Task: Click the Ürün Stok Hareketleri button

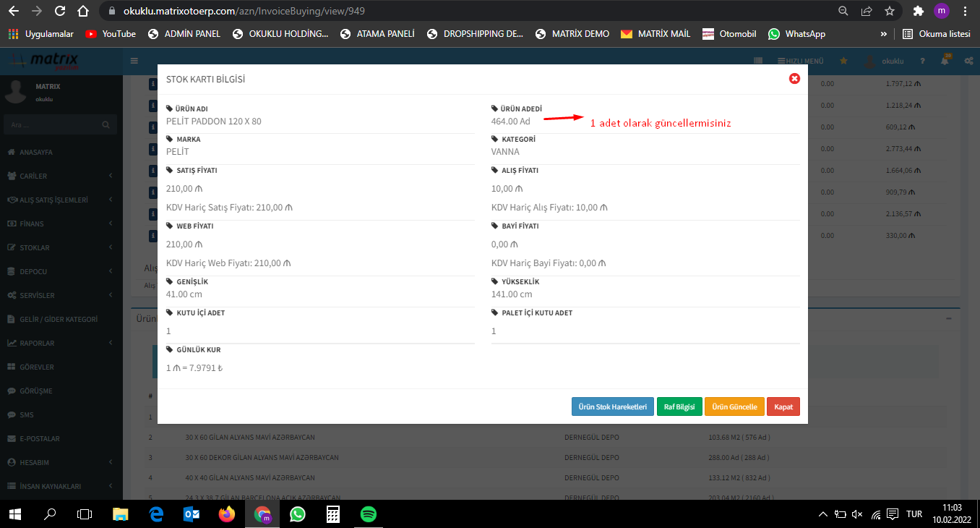Action: click(613, 406)
